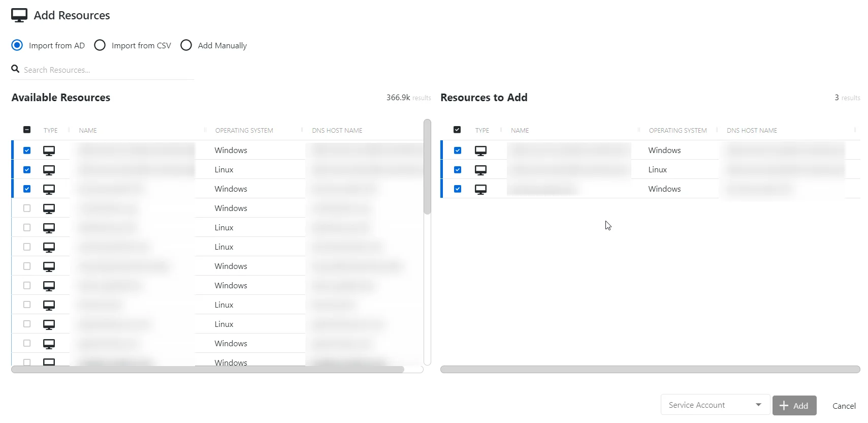Click computer icon of Linux row in Resources to Add

point(480,170)
